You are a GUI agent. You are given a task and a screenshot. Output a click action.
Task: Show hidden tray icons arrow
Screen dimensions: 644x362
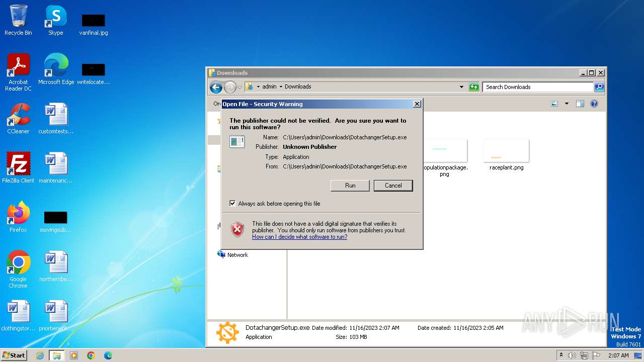pyautogui.click(x=561, y=355)
